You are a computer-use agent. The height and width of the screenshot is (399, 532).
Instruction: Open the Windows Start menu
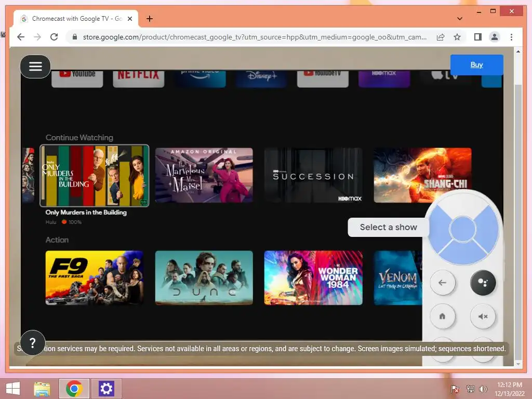click(x=13, y=389)
